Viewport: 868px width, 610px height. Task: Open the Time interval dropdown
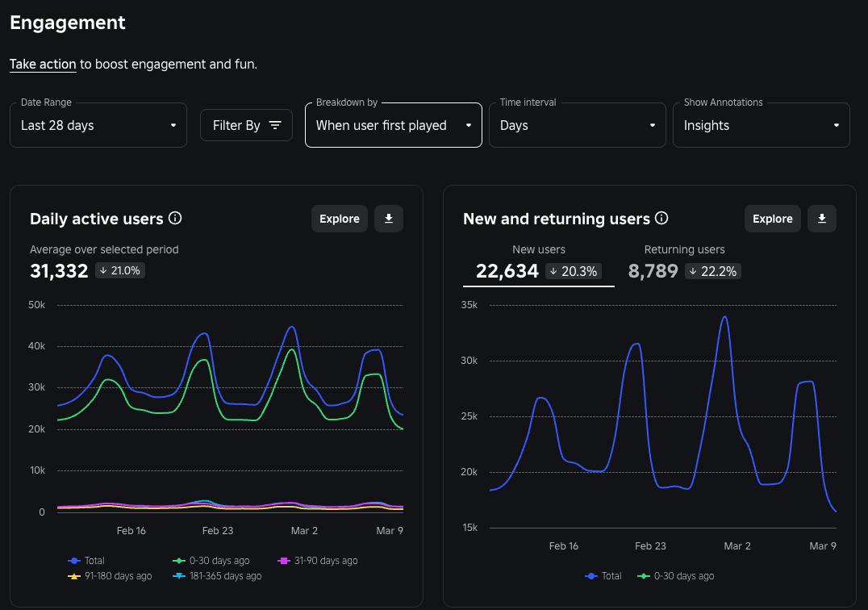click(x=578, y=125)
